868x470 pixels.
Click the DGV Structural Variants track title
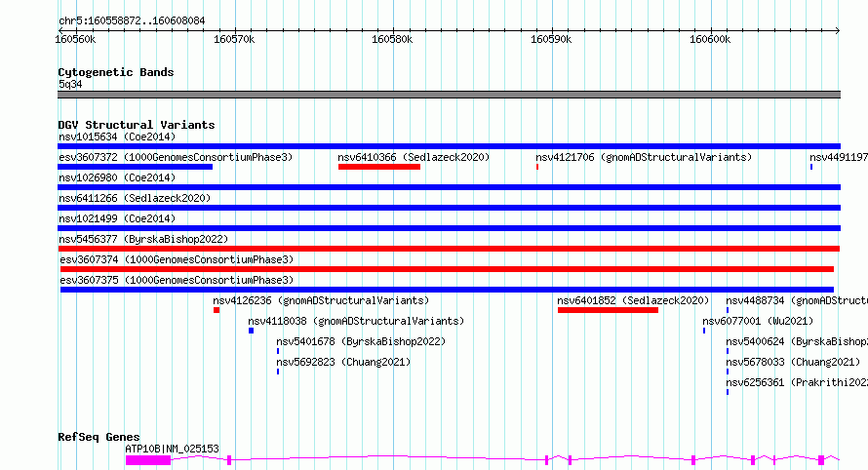(137, 125)
